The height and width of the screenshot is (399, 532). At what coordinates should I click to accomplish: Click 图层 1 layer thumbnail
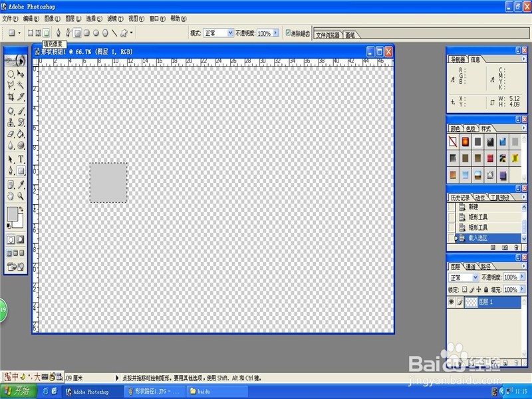point(471,302)
